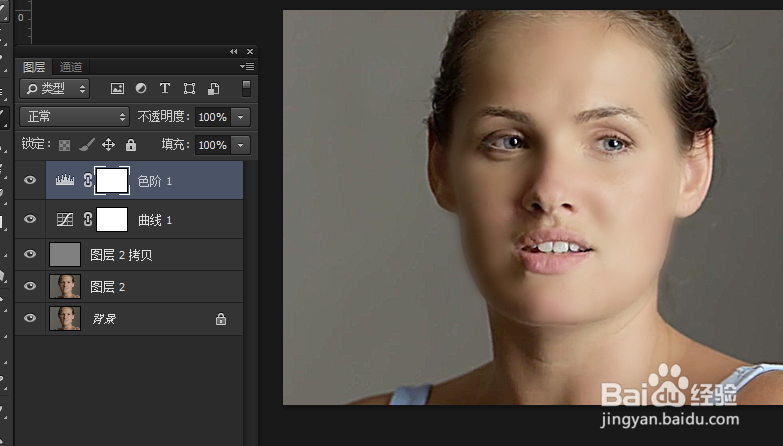Hide the 曲线 1 layer
Screen dimensions: 783x446
[x=30, y=219]
